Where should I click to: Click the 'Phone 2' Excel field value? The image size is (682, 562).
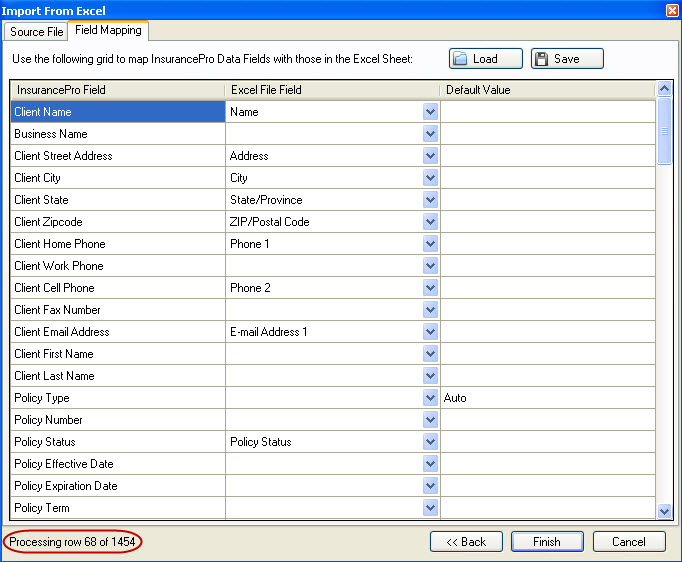pyautogui.click(x=250, y=288)
